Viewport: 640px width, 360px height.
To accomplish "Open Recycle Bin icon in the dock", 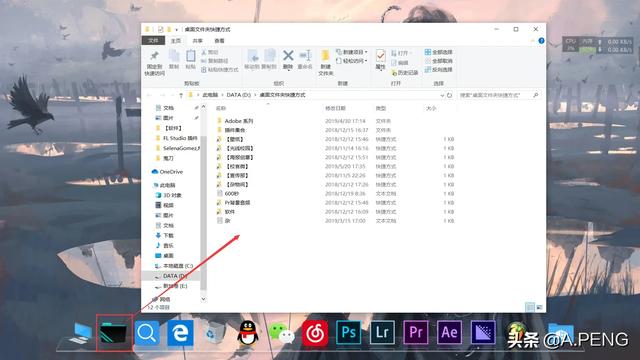I will (214, 333).
